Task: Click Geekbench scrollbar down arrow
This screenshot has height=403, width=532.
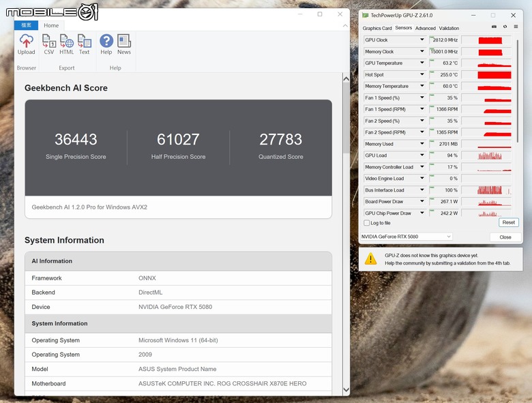Action: pos(346,390)
